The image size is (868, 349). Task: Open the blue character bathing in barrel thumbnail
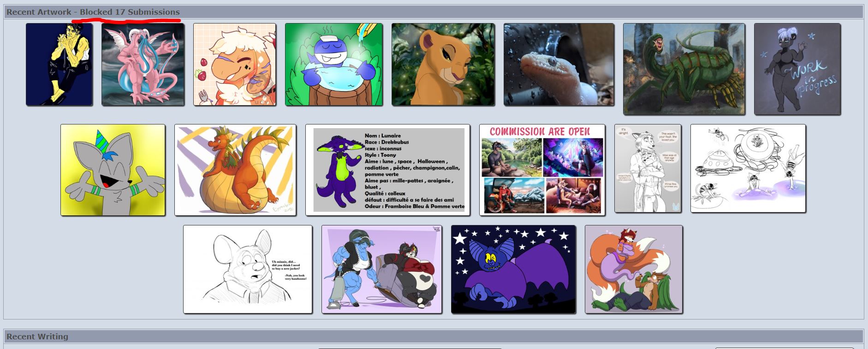pyautogui.click(x=334, y=65)
